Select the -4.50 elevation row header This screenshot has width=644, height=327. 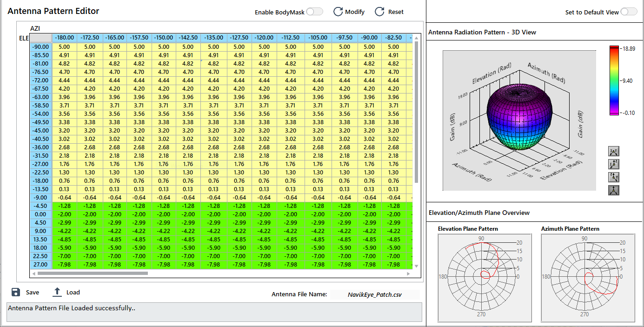pyautogui.click(x=41, y=206)
